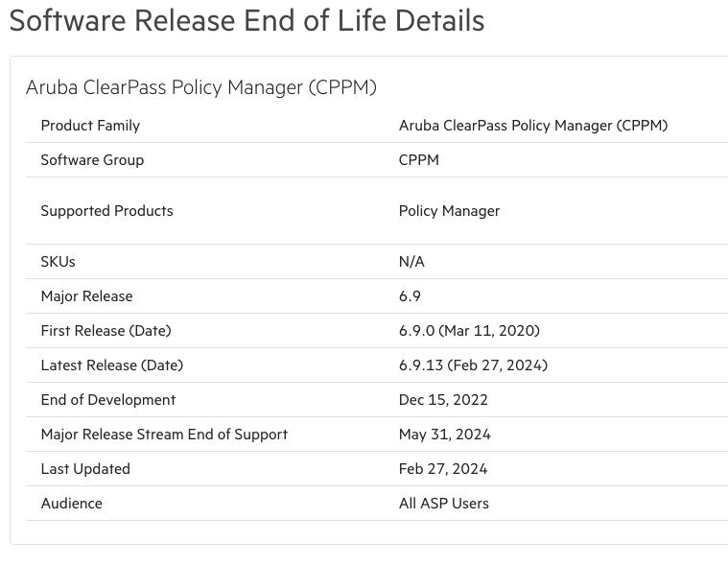Click the Product Family row label
Screen dimensions: 728x565
pyautogui.click(x=90, y=126)
